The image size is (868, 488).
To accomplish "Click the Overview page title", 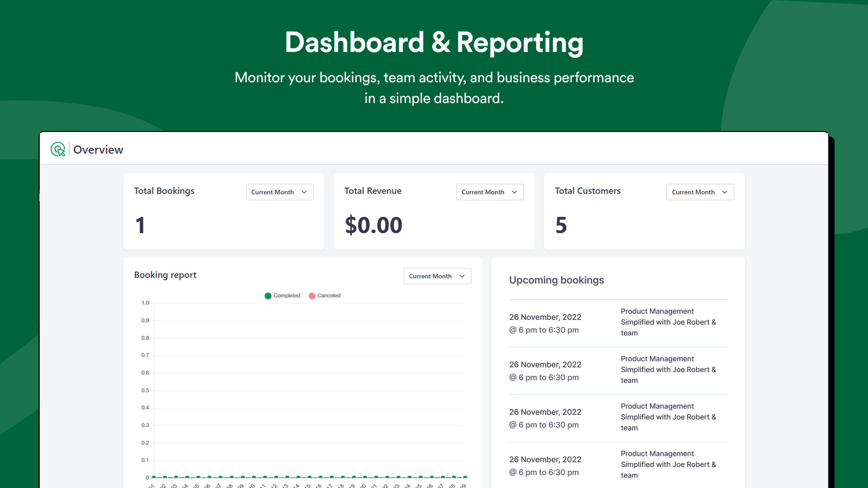I will tap(98, 150).
